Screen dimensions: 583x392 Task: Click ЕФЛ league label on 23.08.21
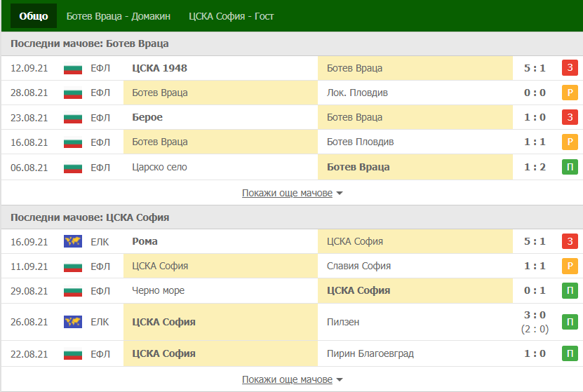[100, 118]
